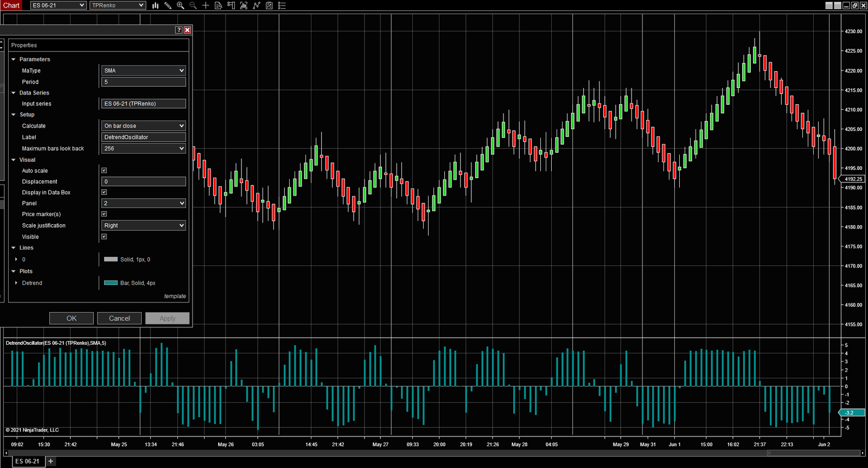868x468 pixels.
Task: Click the OK button
Action: click(x=71, y=319)
